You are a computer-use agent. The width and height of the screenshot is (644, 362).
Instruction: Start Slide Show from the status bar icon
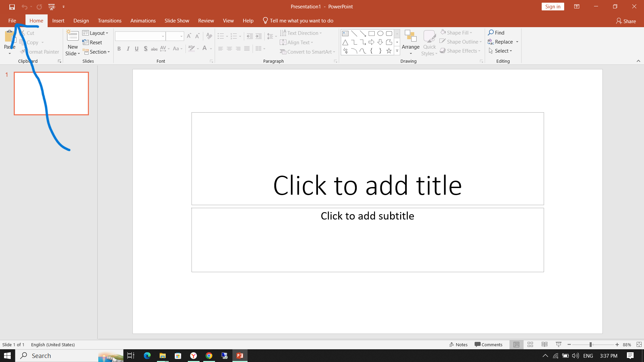558,345
